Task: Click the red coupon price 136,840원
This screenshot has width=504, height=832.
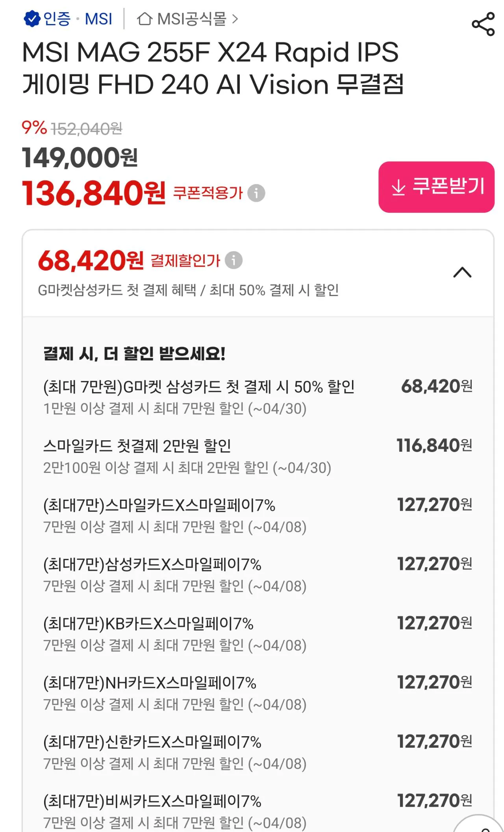Action: click(92, 192)
